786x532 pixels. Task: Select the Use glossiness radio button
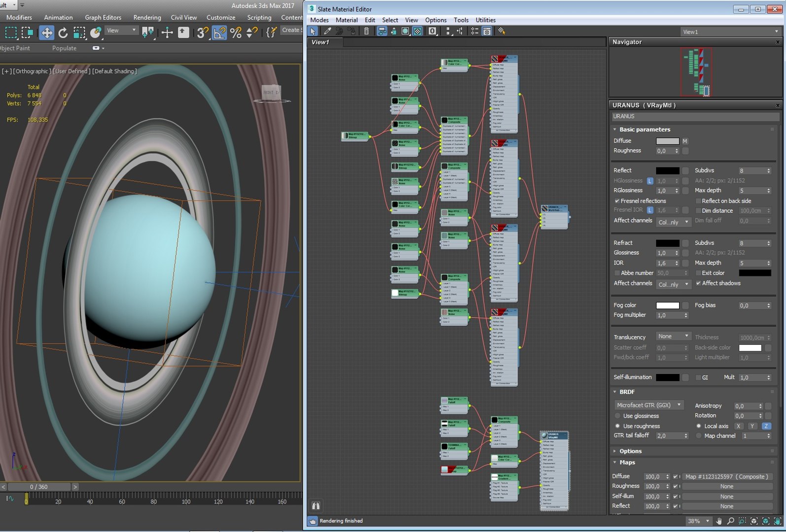617,416
